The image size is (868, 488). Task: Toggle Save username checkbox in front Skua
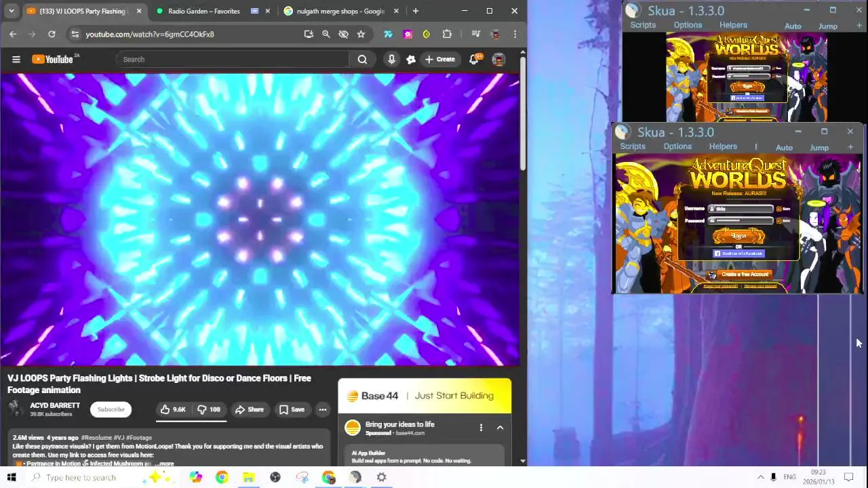778,209
